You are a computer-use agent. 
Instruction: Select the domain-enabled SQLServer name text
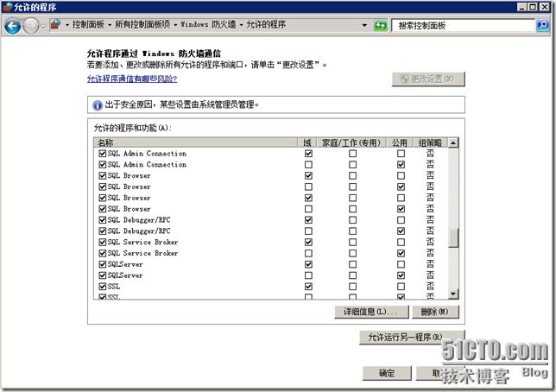click(x=125, y=264)
